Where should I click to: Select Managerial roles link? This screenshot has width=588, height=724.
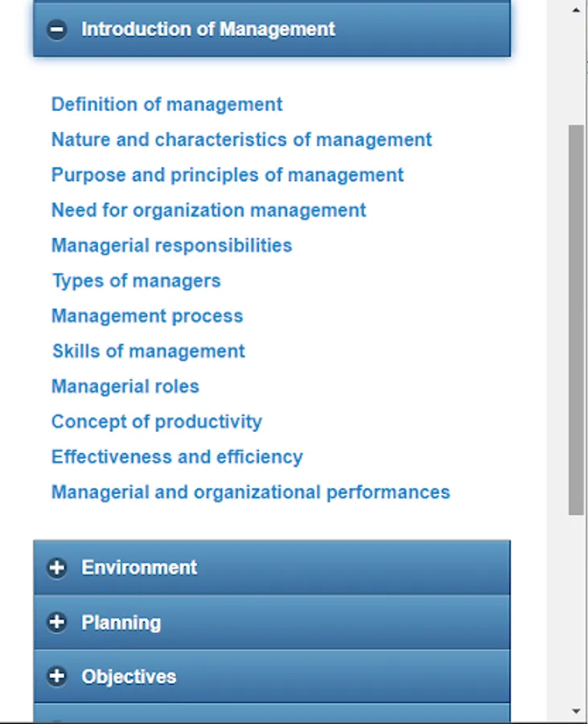coord(125,387)
